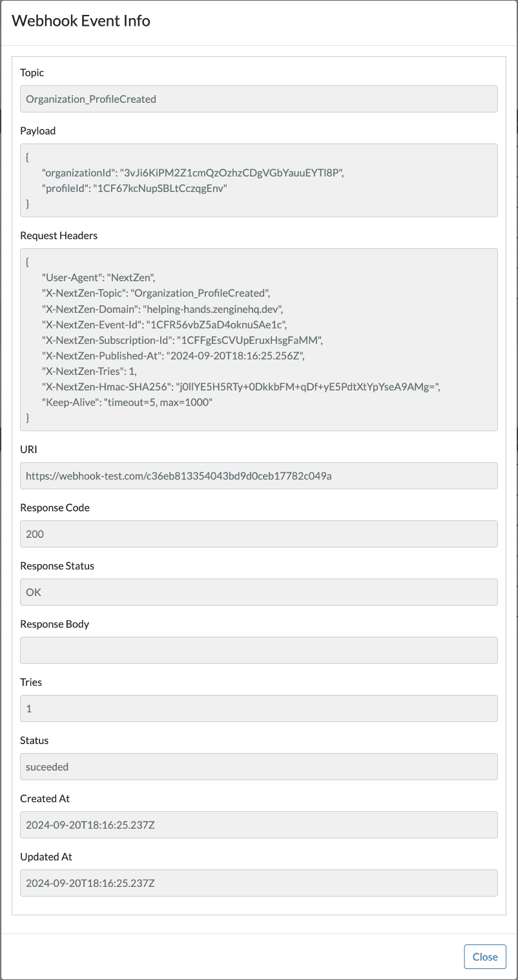Click the profileId line in the payload
This screenshot has width=518, height=980.
click(134, 188)
